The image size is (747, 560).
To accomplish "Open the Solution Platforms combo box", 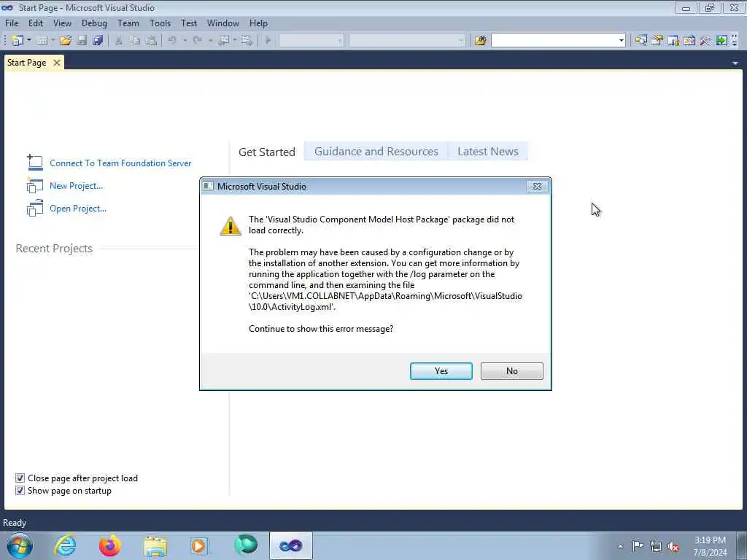I will tap(407, 41).
